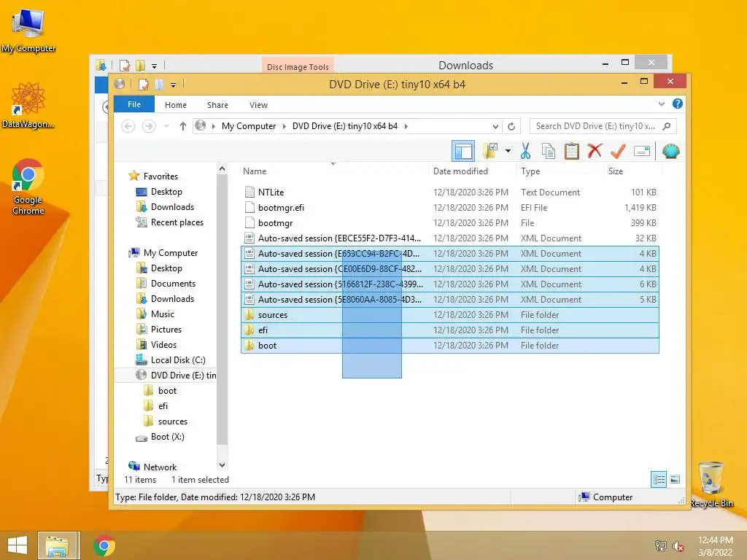Click the folder options toolbar icon
The width and height of the screenshot is (747, 560).
pyautogui.click(x=489, y=151)
